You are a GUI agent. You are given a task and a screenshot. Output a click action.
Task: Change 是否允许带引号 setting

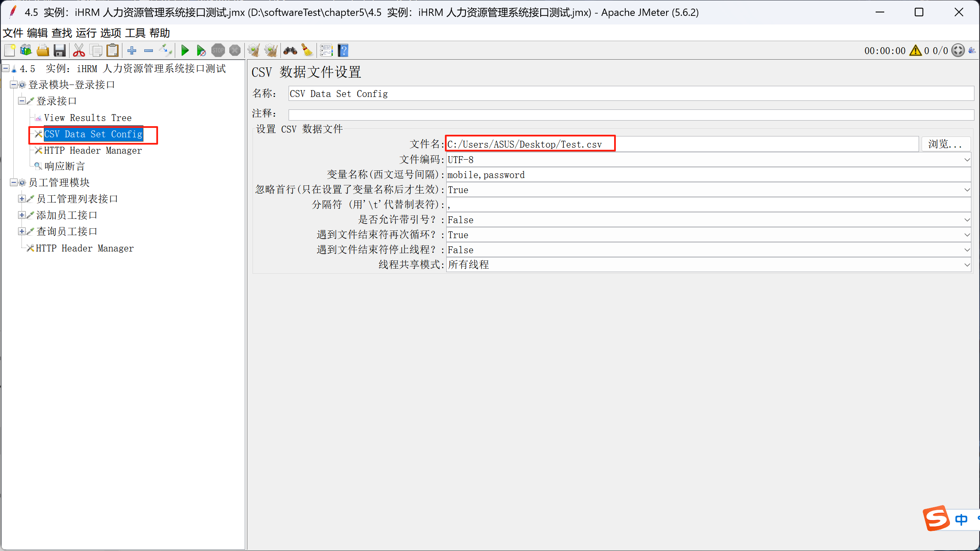(967, 220)
